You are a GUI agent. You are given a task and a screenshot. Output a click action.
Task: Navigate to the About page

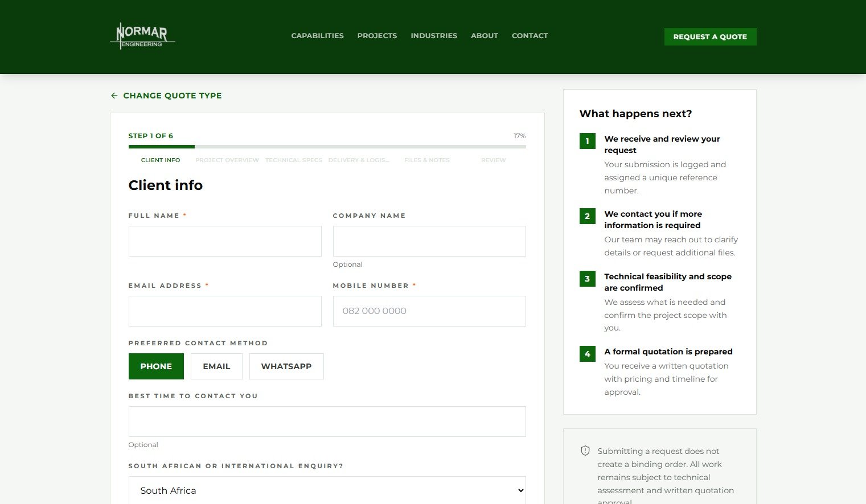click(485, 36)
